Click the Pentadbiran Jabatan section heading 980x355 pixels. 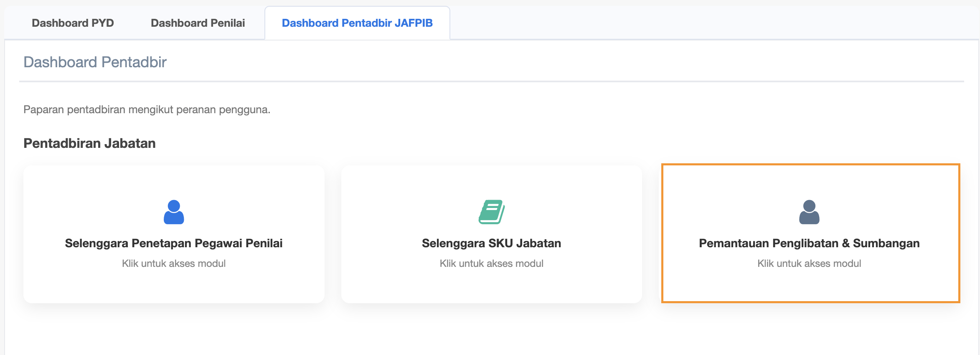click(89, 143)
